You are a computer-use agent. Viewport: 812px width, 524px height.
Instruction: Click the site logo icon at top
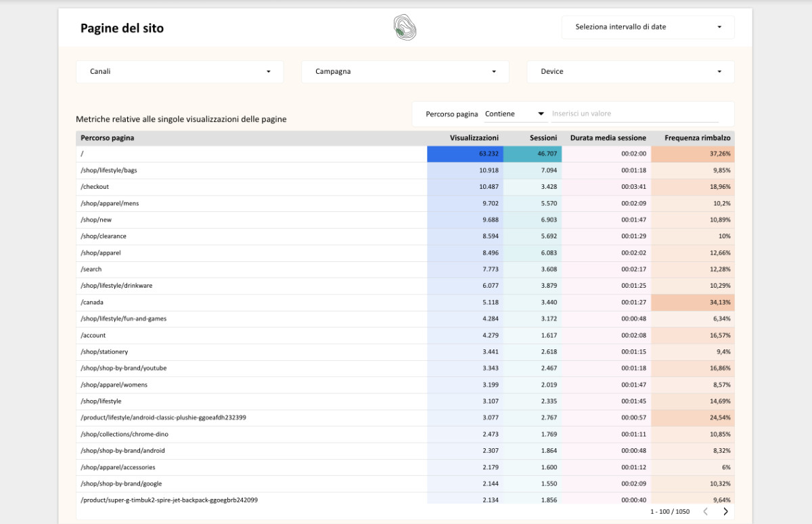[405, 27]
